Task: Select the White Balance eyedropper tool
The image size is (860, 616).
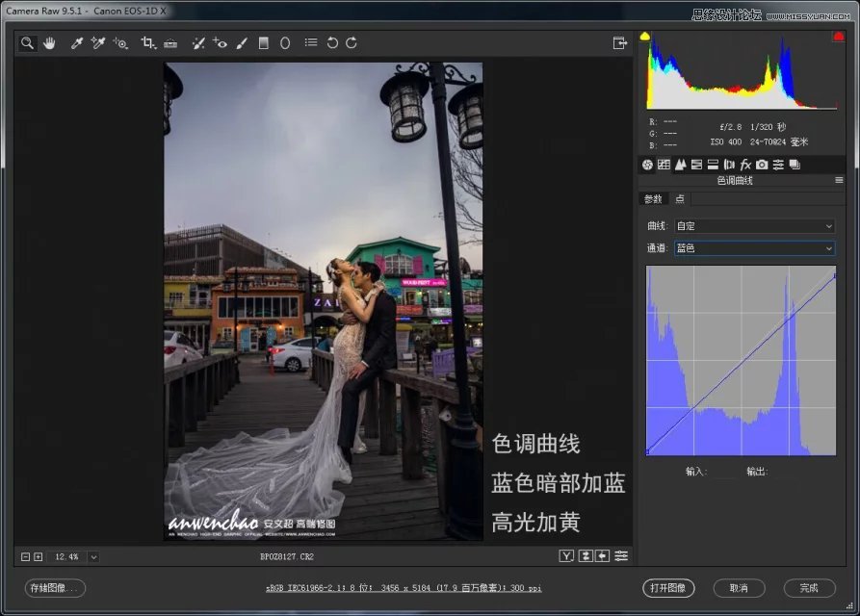Action: tap(76, 42)
